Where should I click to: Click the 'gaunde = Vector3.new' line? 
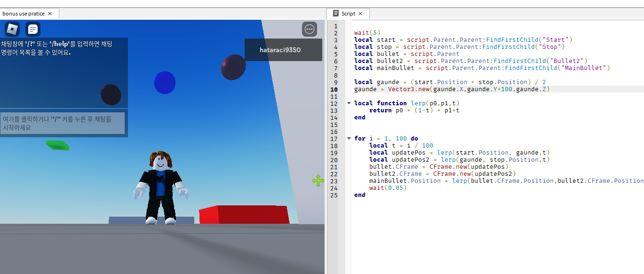[x=452, y=89]
